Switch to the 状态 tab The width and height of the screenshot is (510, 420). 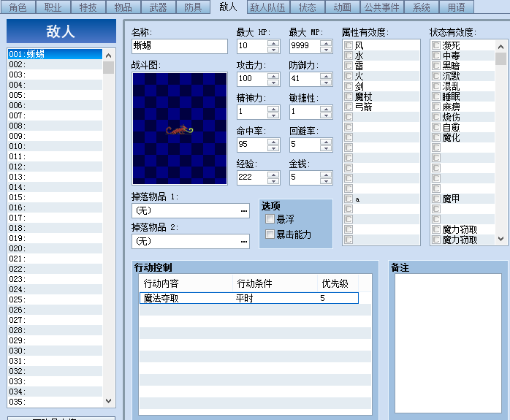(308, 7)
